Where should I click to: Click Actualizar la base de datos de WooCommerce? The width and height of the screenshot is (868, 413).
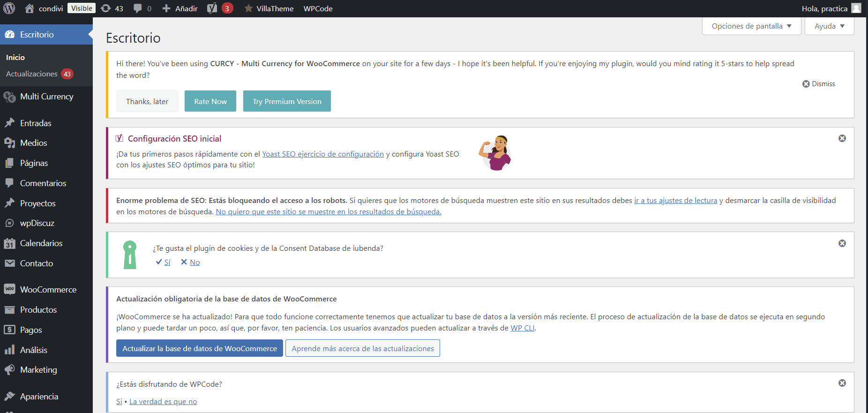(x=200, y=348)
